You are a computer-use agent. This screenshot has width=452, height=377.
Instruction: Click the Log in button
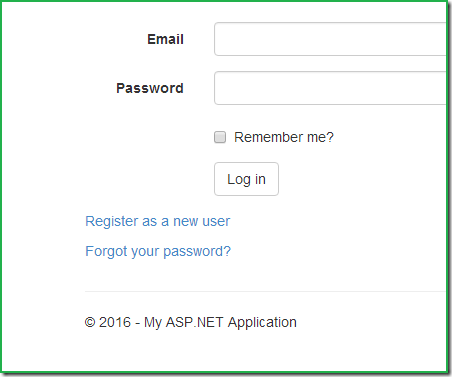246,179
